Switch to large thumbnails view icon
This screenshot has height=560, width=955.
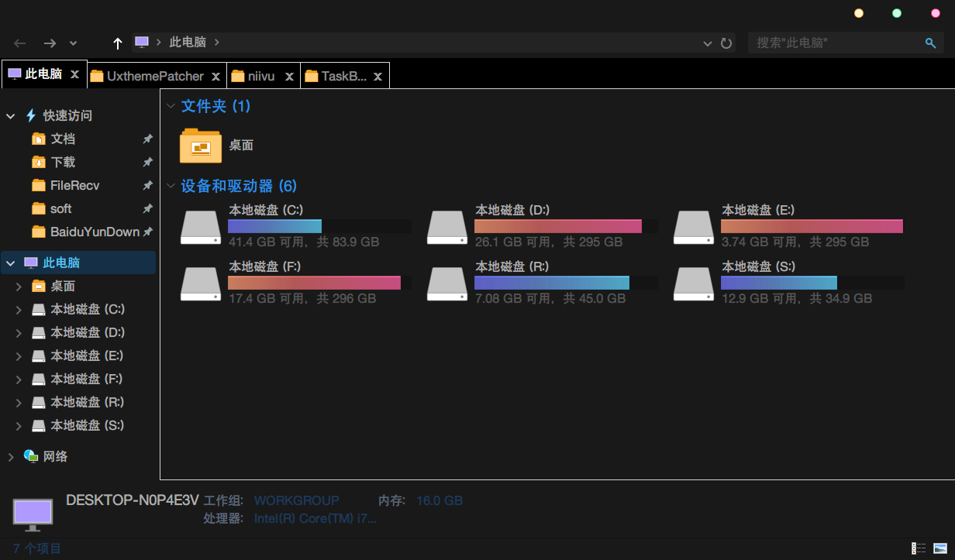[x=940, y=548]
